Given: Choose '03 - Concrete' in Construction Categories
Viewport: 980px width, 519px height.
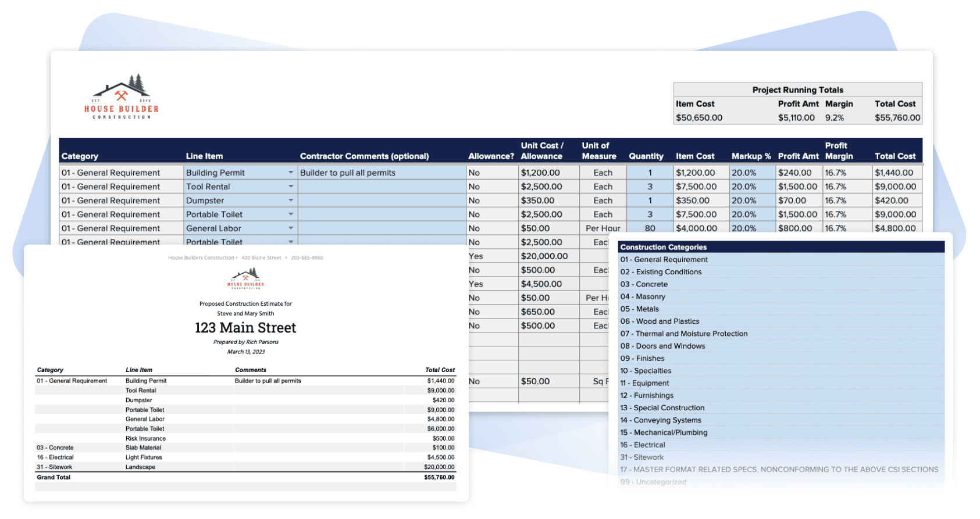Looking at the screenshot, I should (644, 284).
